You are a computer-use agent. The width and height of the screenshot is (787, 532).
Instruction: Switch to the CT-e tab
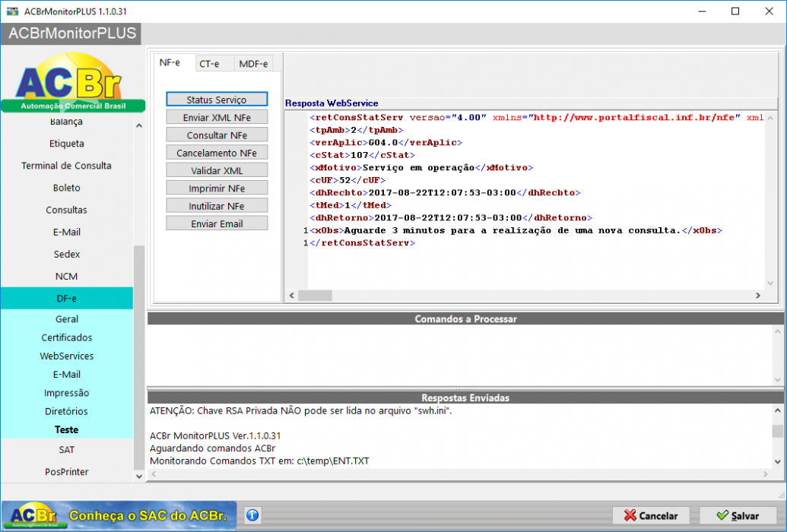coord(209,64)
